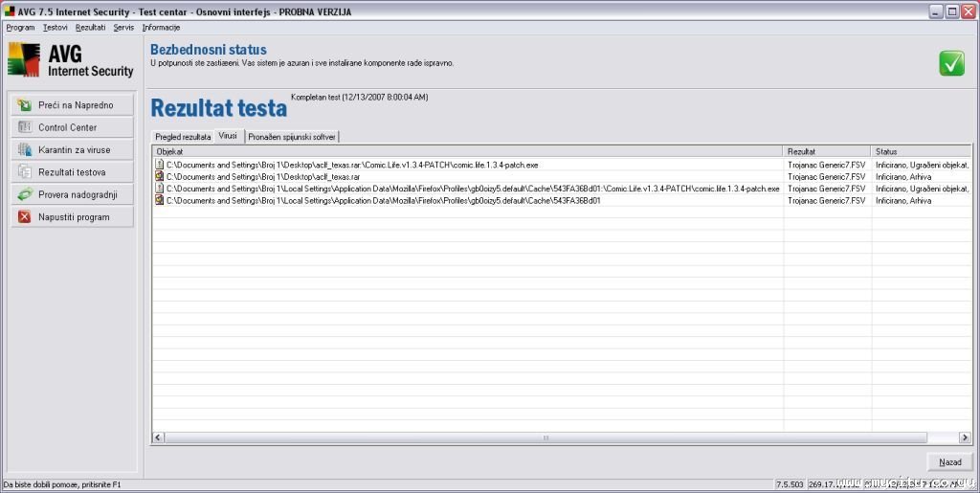Open Control Center from sidebar
The width and height of the screenshot is (980, 493).
(x=73, y=127)
